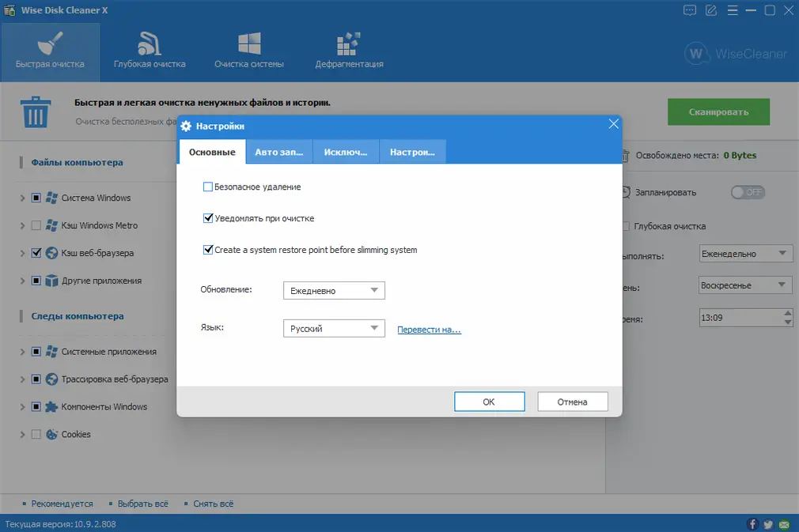Open the Дефрагментация tool
The height and width of the screenshot is (532, 799).
349,51
